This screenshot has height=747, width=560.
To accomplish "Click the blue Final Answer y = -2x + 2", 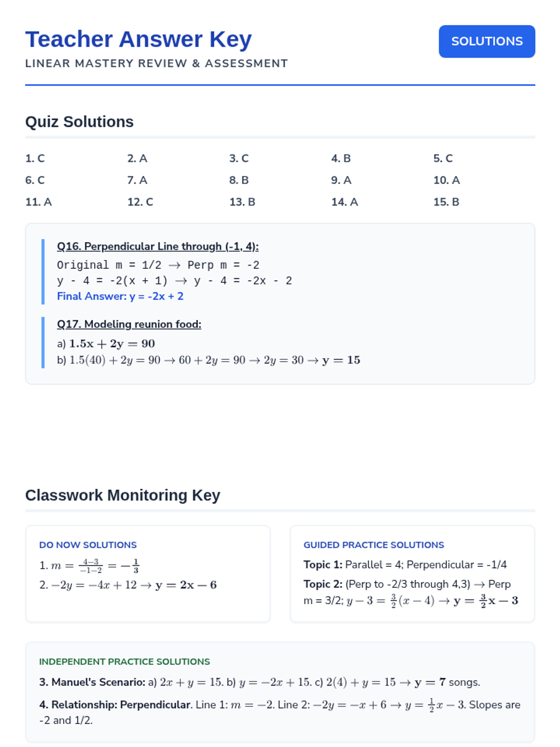I will coord(120,296).
